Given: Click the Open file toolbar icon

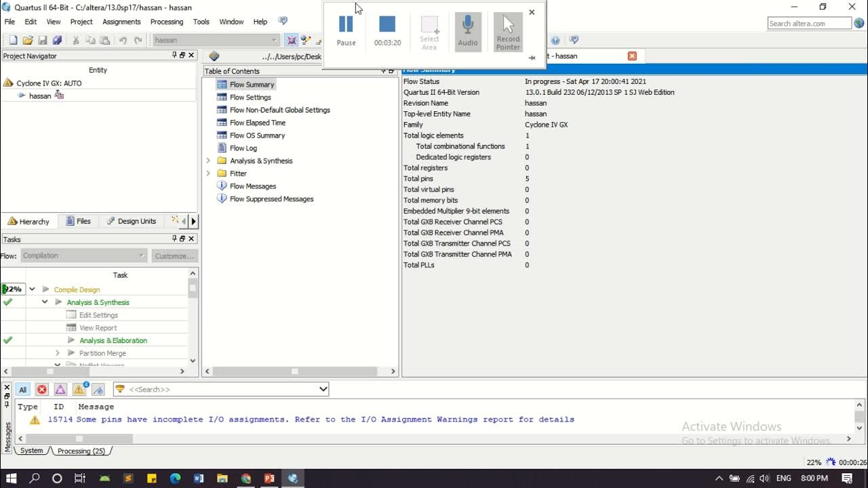Looking at the screenshot, I should coord(28,40).
